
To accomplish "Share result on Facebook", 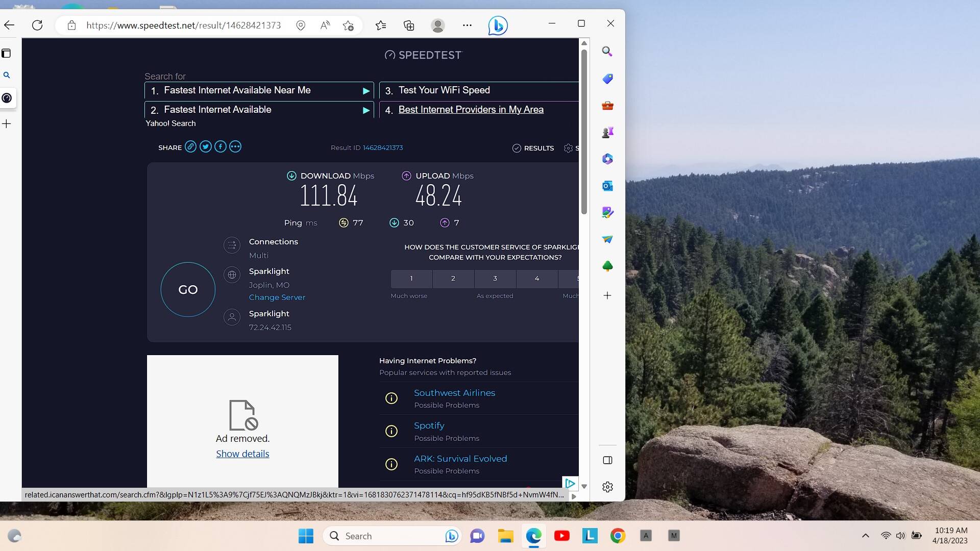I will (x=221, y=146).
